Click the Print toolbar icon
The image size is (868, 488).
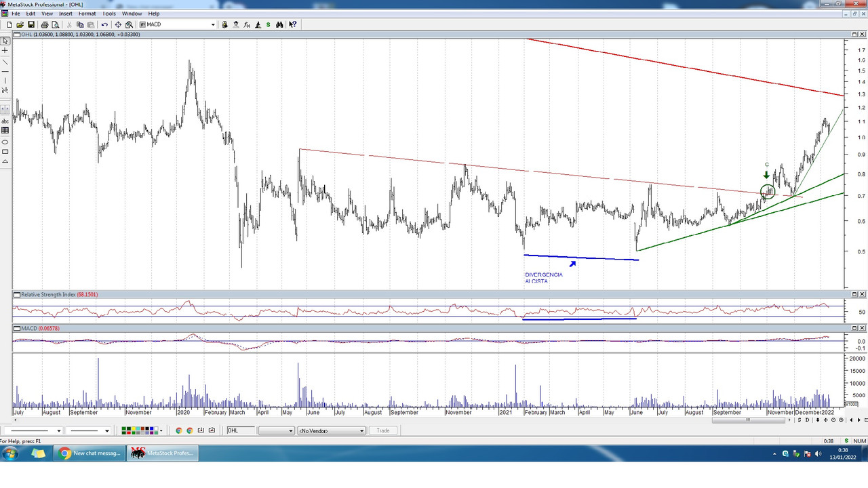click(44, 24)
